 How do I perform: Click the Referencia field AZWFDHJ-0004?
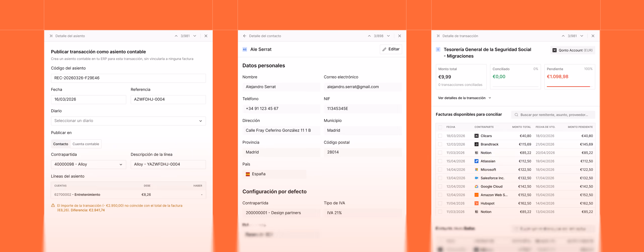pos(168,100)
